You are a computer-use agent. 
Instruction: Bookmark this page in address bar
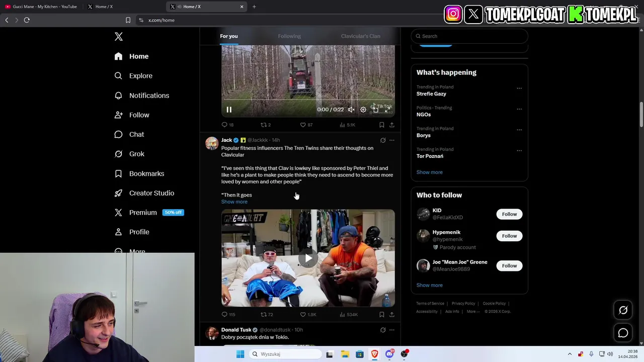tap(128, 20)
